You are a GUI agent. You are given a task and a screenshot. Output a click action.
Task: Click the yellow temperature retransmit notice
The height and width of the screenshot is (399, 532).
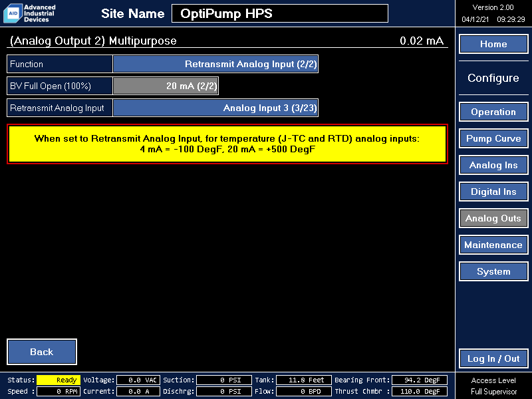pos(227,144)
